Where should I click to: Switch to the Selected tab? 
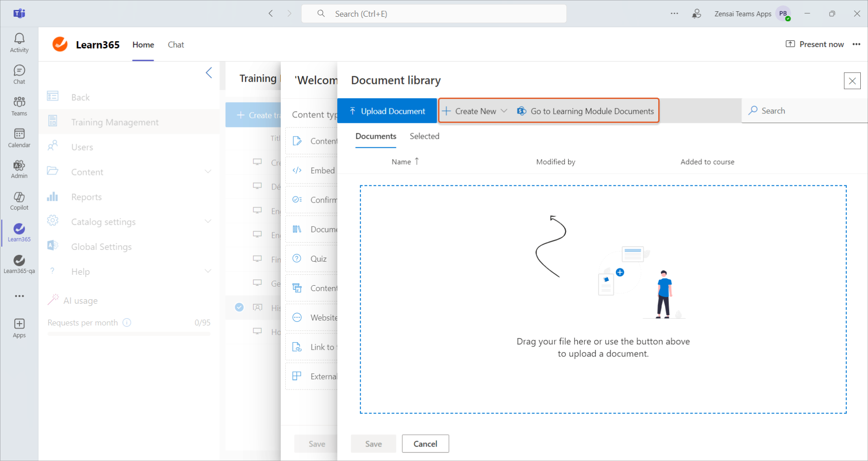click(x=424, y=136)
